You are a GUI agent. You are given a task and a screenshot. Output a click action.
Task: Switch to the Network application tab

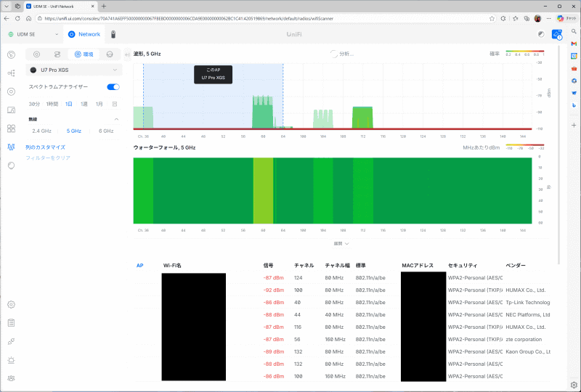click(84, 34)
